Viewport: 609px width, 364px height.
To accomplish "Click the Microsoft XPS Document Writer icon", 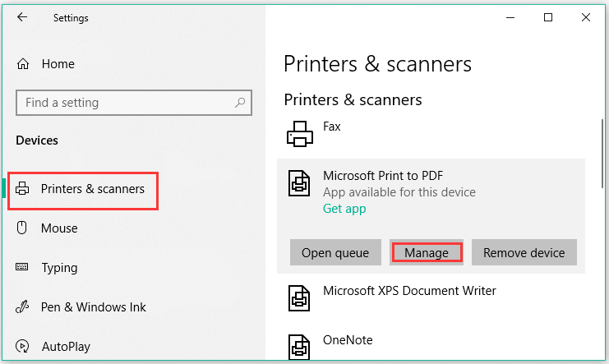I will (x=299, y=298).
